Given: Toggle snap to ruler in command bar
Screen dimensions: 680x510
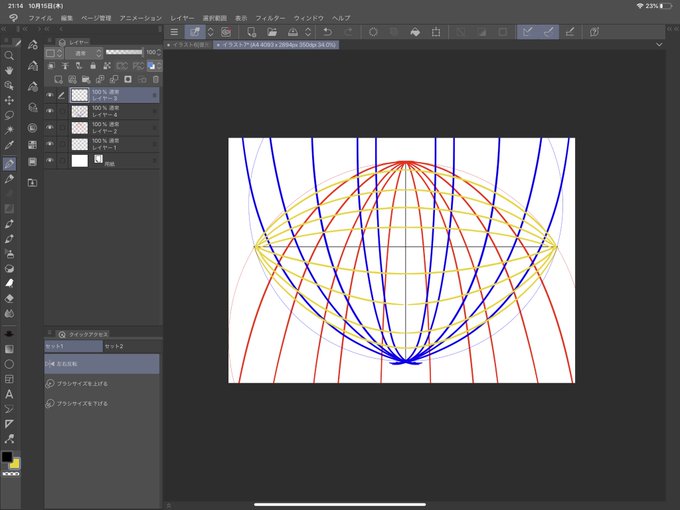Looking at the screenshot, I should pos(527,32).
